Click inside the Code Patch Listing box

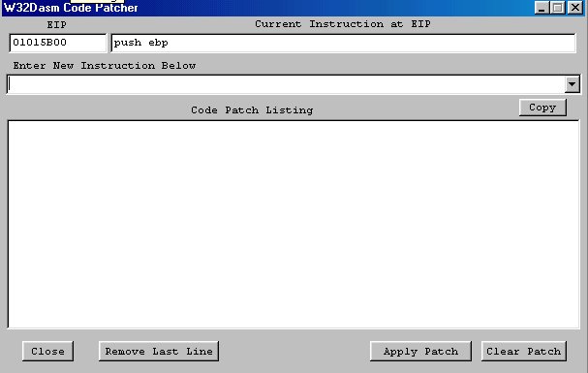click(x=294, y=224)
